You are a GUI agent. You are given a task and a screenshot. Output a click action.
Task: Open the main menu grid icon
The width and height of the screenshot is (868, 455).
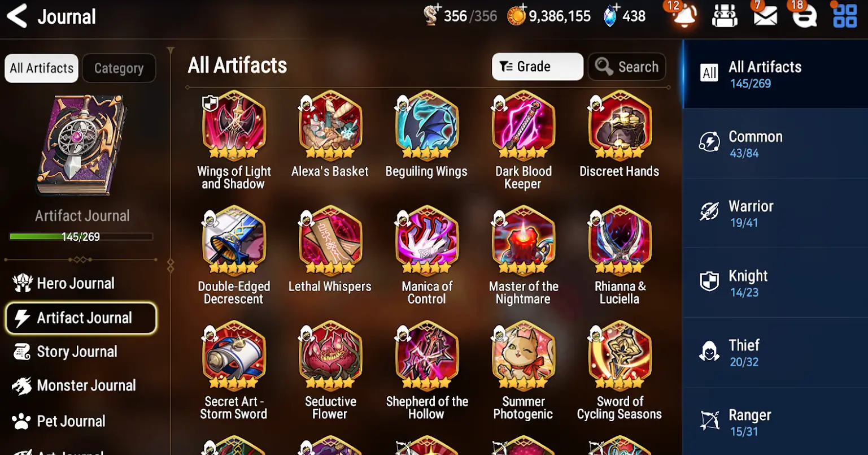[845, 15]
